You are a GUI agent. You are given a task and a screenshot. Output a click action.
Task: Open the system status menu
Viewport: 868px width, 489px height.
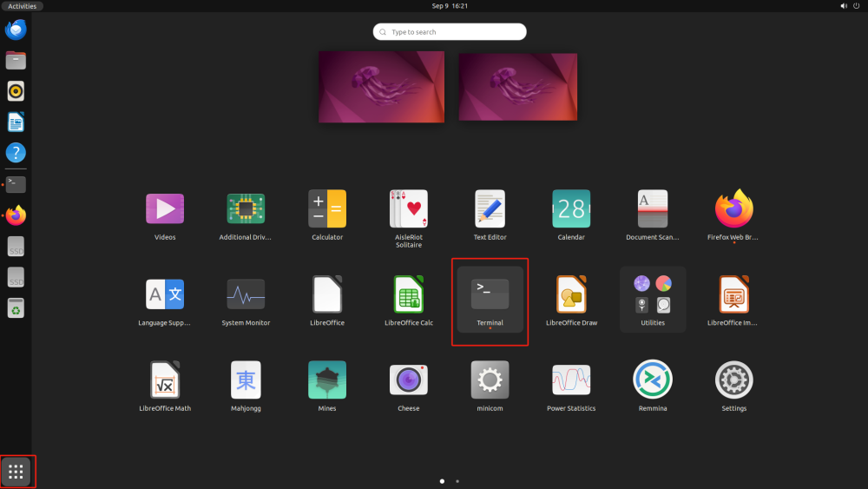coord(849,6)
